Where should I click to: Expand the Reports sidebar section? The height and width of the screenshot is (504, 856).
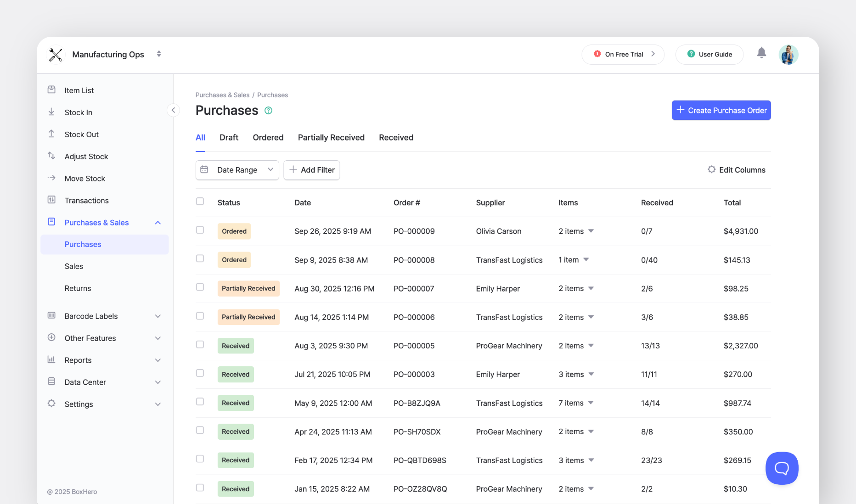click(x=158, y=360)
